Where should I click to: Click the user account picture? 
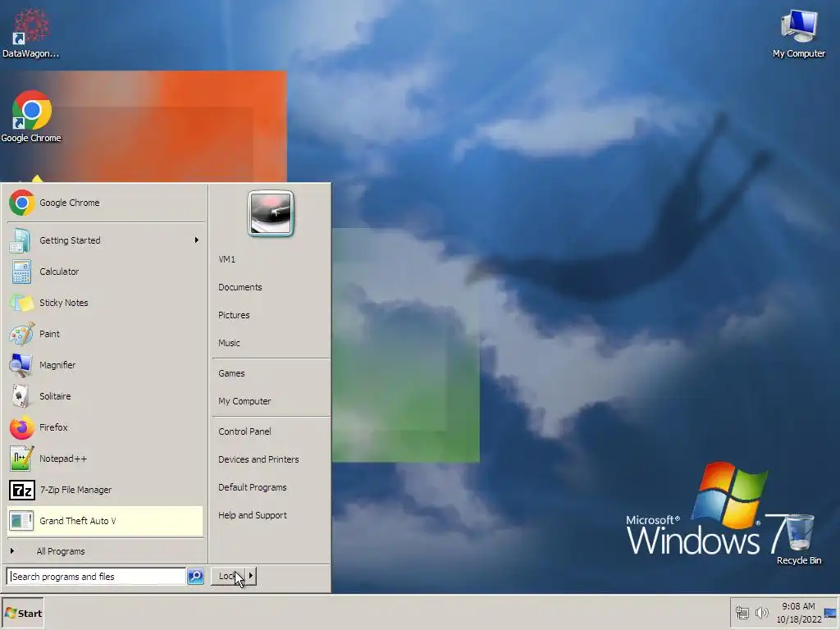(271, 213)
